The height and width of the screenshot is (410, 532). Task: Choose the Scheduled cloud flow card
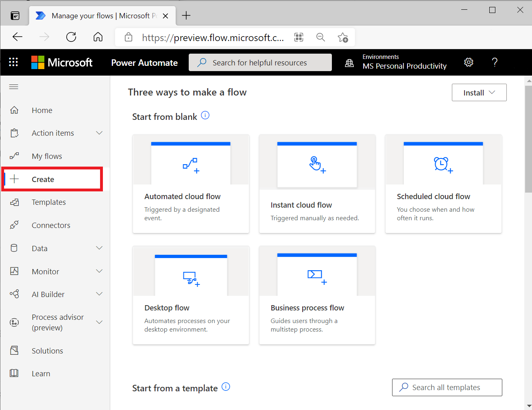(443, 184)
